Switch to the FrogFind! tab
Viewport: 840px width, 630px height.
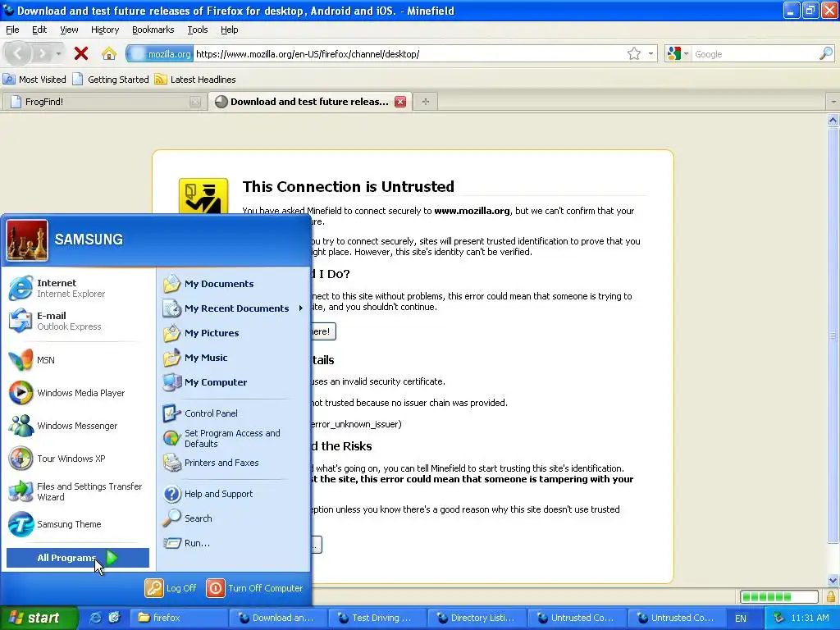(104, 101)
